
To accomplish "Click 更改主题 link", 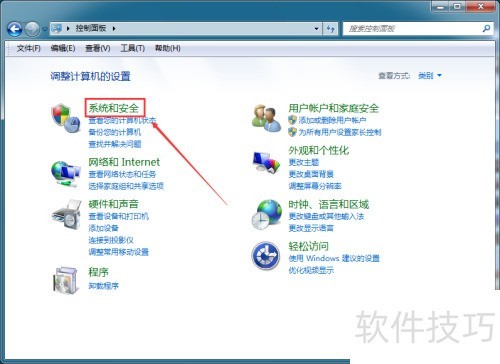I will tap(304, 162).
